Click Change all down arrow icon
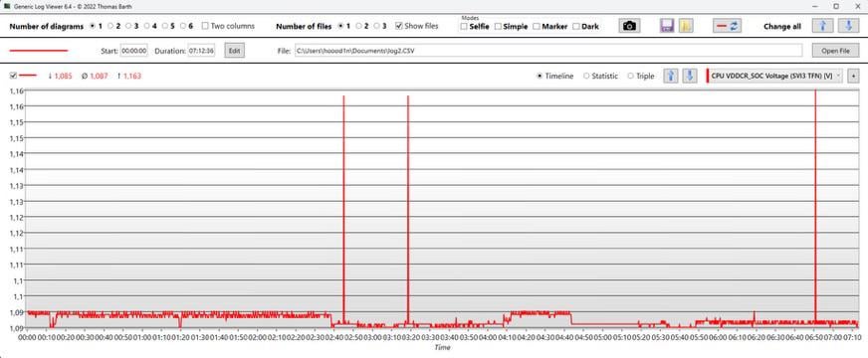Image resolution: width=868 pixels, height=358 pixels. pos(849,26)
